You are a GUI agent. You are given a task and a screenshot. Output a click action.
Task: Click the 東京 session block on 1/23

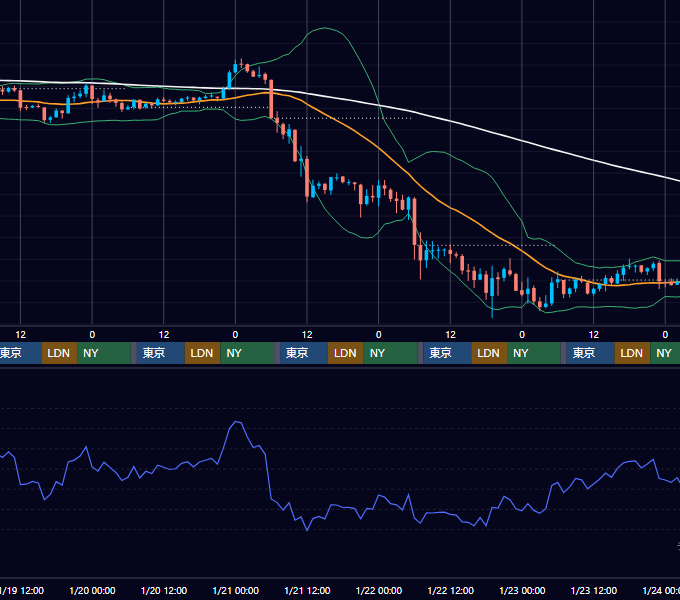pos(591,353)
